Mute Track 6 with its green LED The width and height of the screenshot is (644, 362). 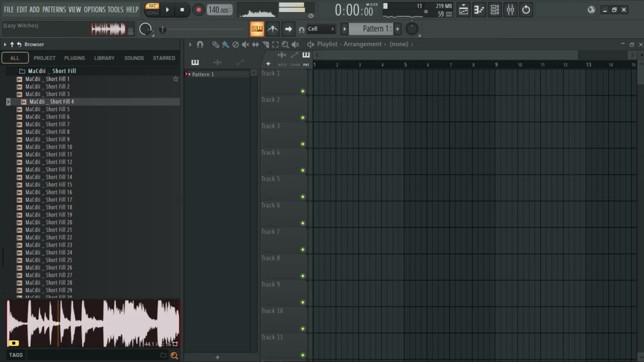tap(303, 223)
